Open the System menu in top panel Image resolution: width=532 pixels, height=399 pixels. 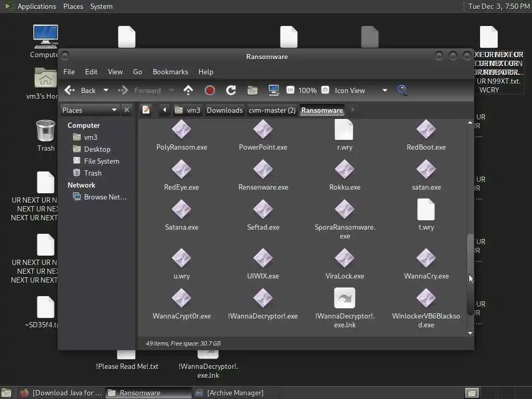pos(101,6)
